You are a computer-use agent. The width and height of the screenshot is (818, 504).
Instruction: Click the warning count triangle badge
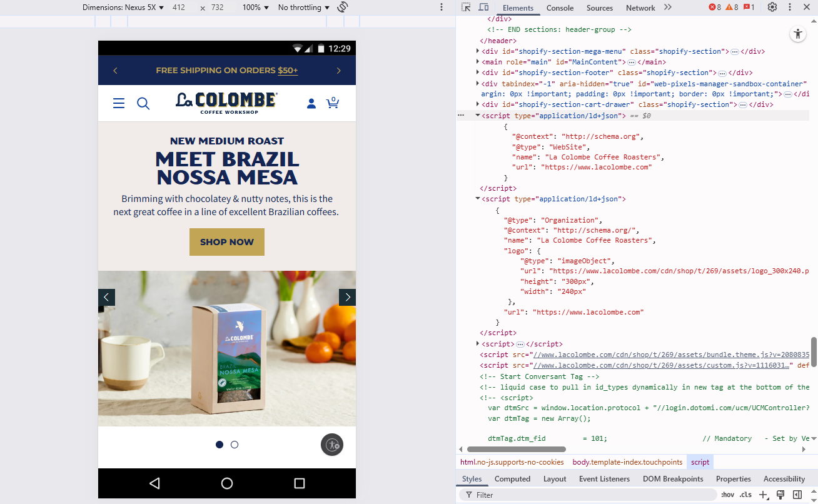pos(732,8)
